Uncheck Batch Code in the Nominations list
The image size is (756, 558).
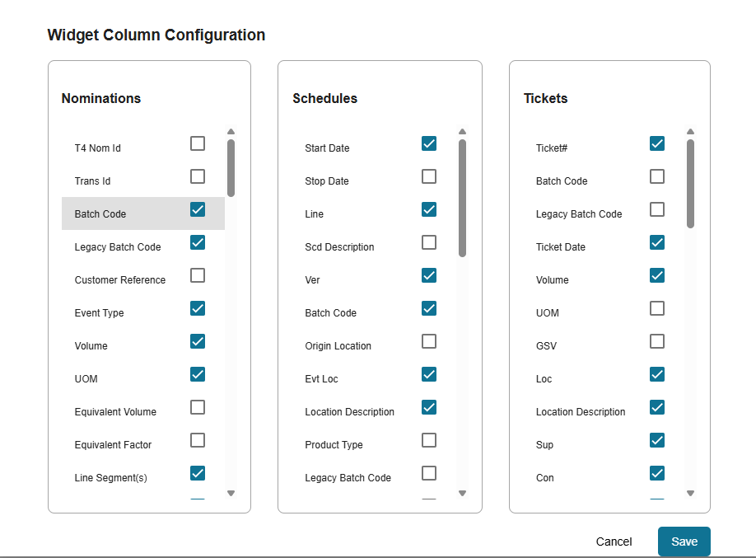(198, 210)
